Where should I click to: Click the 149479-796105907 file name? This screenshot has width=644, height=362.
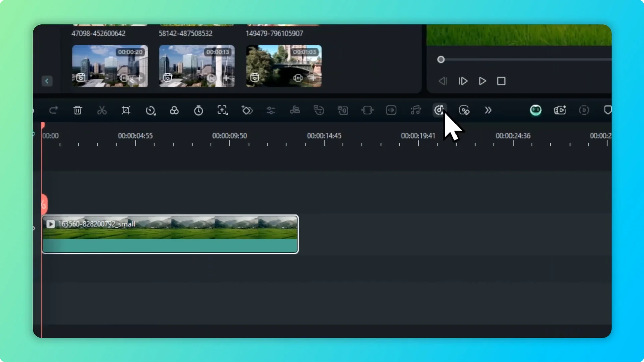[x=274, y=34]
